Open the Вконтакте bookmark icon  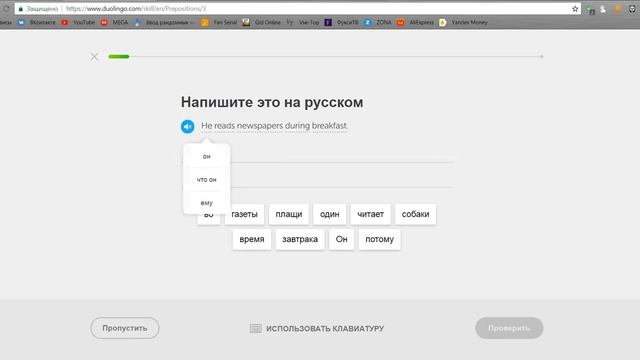[21, 22]
